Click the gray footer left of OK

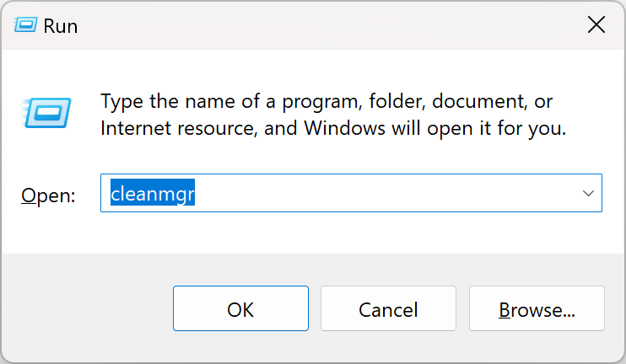click(84, 309)
